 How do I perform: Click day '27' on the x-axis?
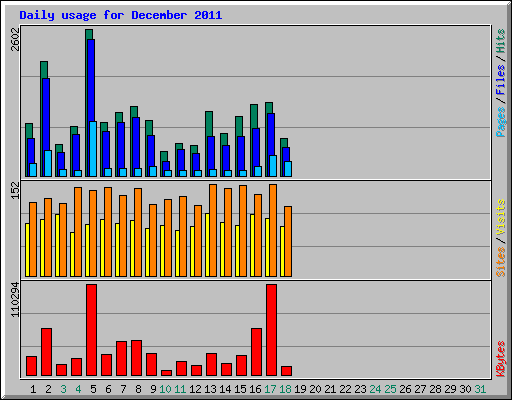[x=420, y=389]
